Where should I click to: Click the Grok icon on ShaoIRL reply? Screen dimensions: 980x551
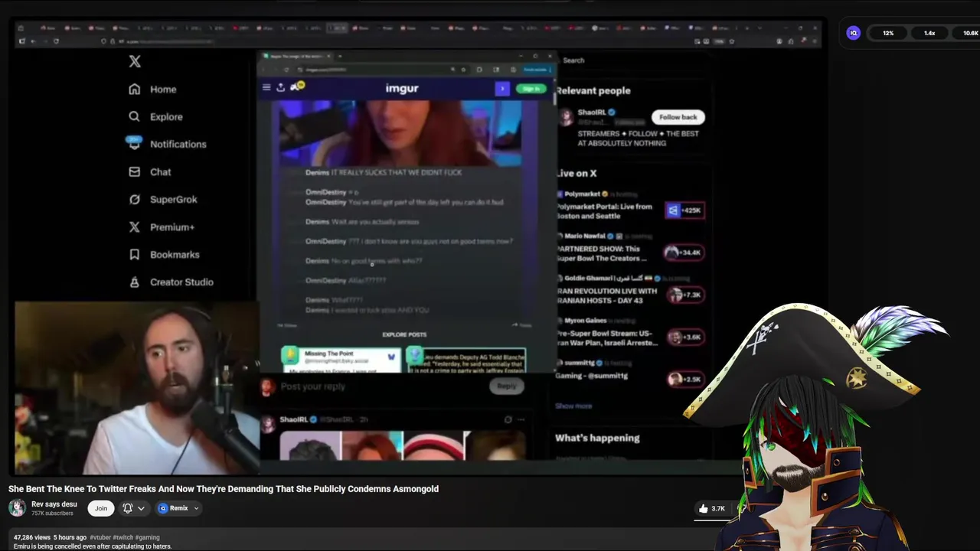(x=508, y=419)
